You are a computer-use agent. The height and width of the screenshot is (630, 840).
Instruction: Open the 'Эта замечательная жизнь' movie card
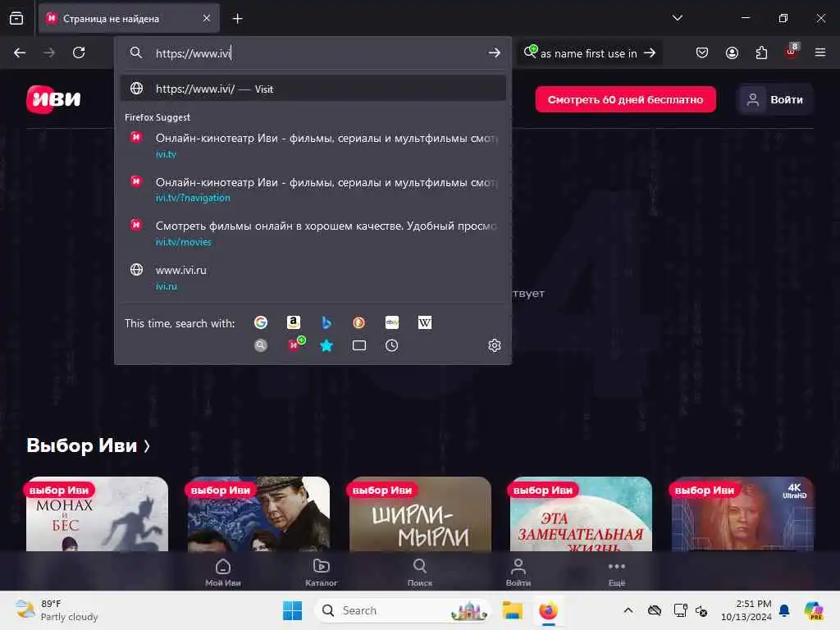(x=582, y=514)
